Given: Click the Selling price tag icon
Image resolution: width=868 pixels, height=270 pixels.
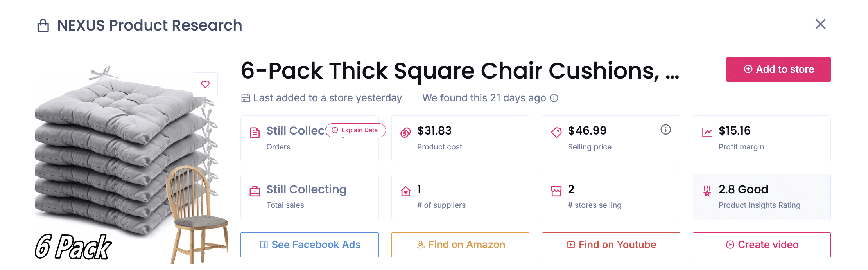Looking at the screenshot, I should point(556,133).
